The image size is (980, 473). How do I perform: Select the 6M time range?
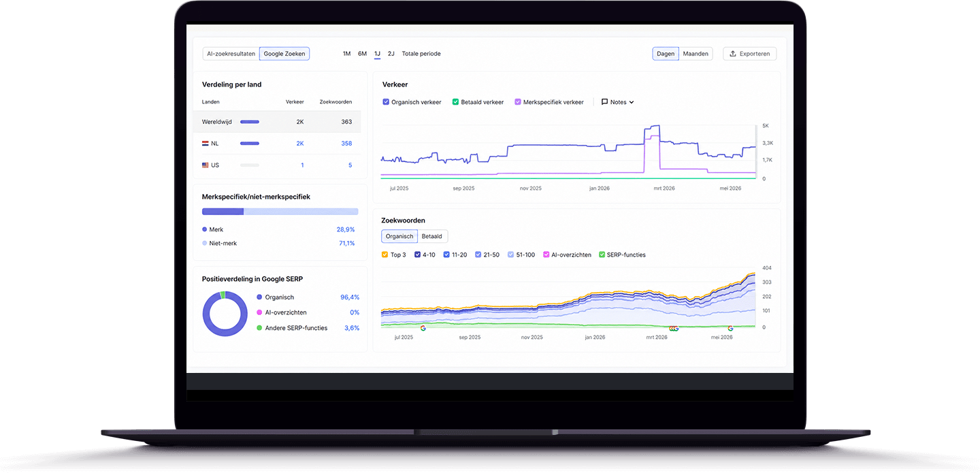click(x=362, y=54)
